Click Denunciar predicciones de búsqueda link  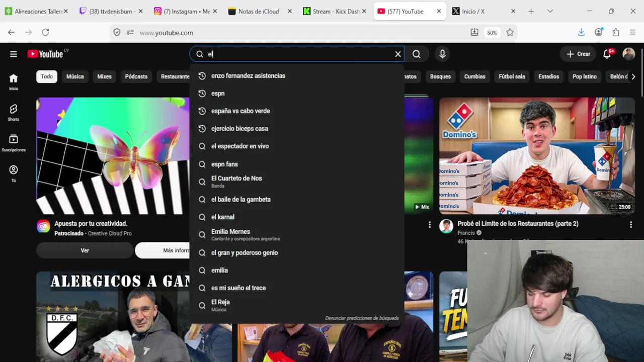point(362,318)
